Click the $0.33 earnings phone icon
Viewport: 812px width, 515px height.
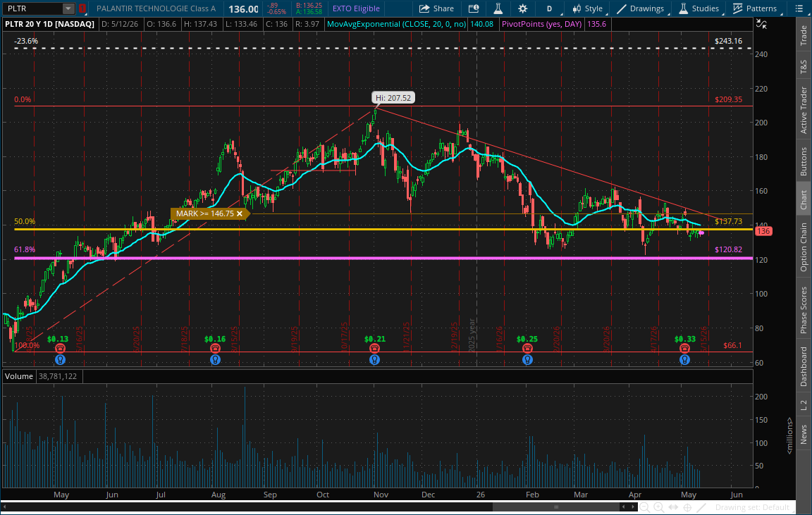(x=684, y=349)
